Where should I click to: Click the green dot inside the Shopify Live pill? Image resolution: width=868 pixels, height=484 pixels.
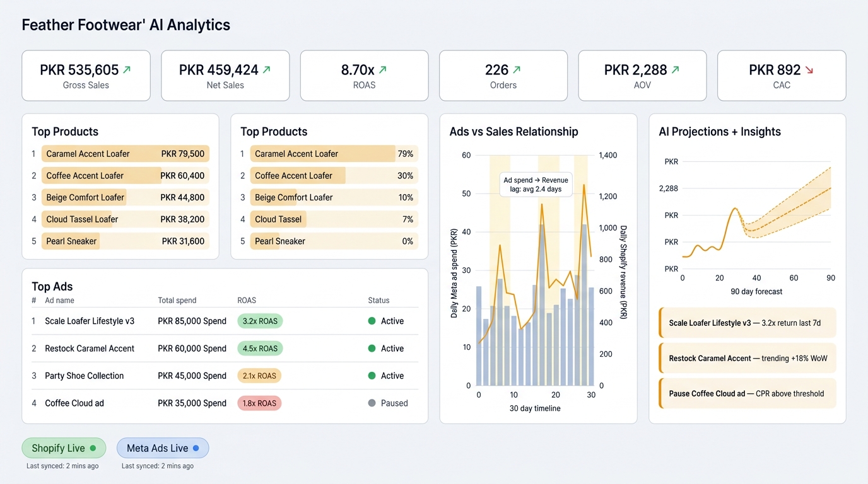[x=93, y=448]
